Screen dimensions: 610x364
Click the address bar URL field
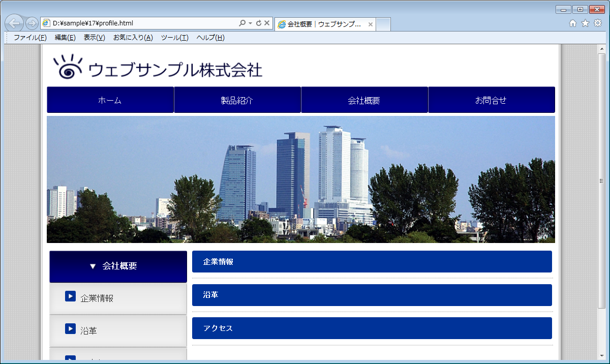point(142,23)
